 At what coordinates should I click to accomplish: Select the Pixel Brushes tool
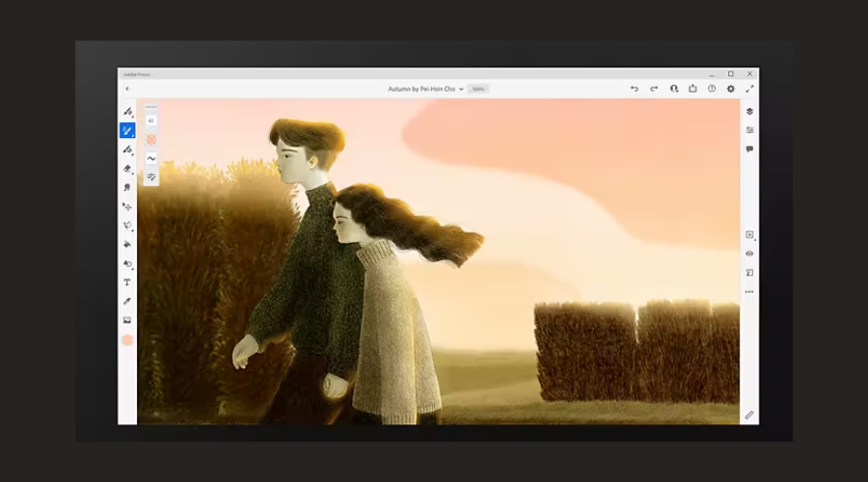coord(128,112)
